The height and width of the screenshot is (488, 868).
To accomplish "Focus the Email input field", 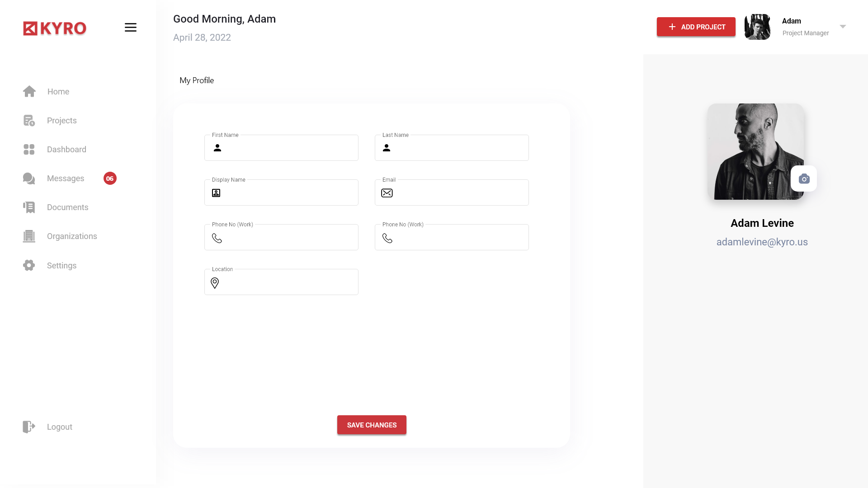I will (x=452, y=192).
